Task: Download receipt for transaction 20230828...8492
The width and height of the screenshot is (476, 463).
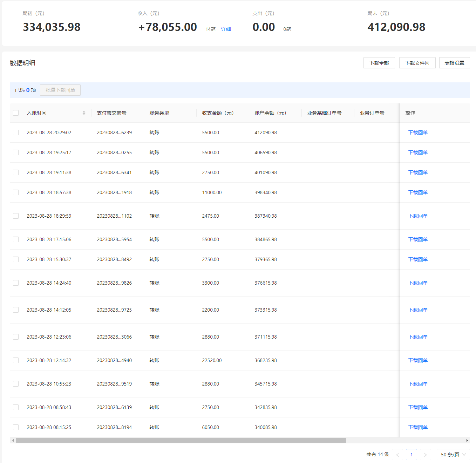Action: coord(418,259)
